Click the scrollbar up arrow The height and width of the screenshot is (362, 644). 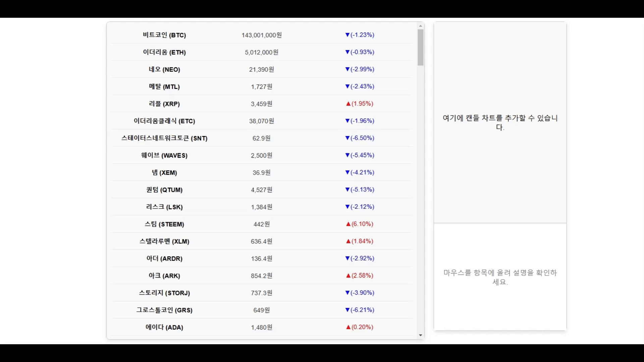[x=420, y=26]
